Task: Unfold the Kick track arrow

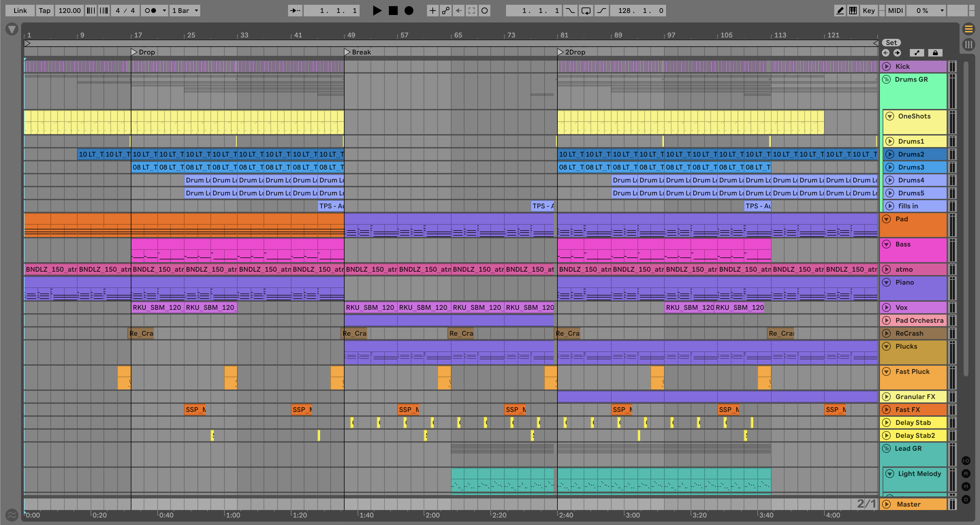Action: (x=886, y=66)
